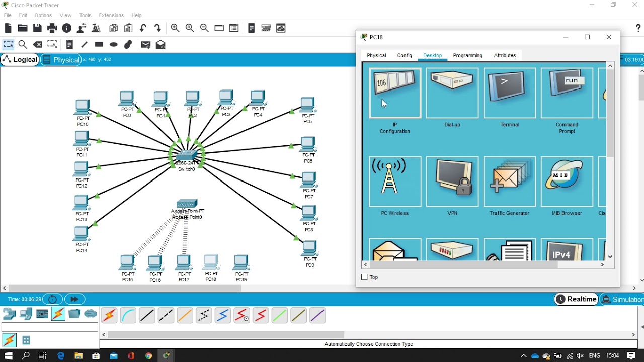Click the Power Cycle Devices button
Screen dimensions: 644x362
(53, 299)
